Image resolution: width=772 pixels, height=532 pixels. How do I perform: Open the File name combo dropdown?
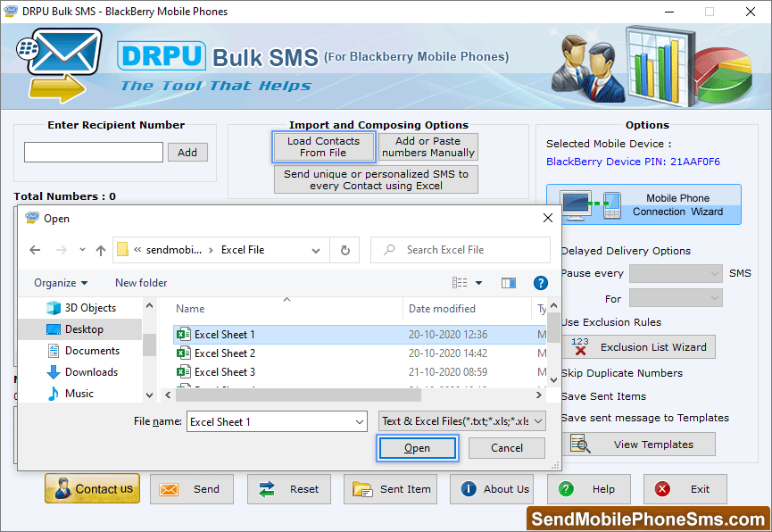coord(360,421)
